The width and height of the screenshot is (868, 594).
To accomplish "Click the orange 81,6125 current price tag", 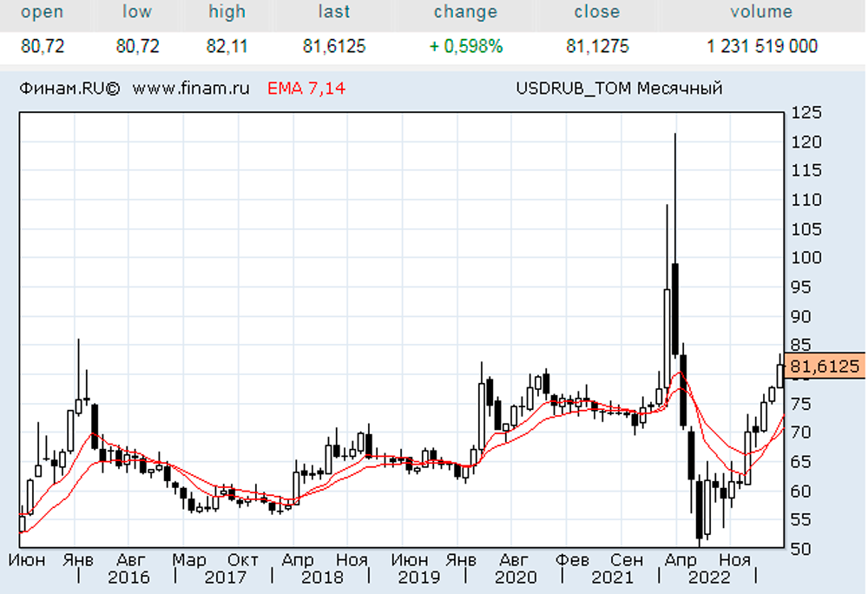I will pos(824,367).
